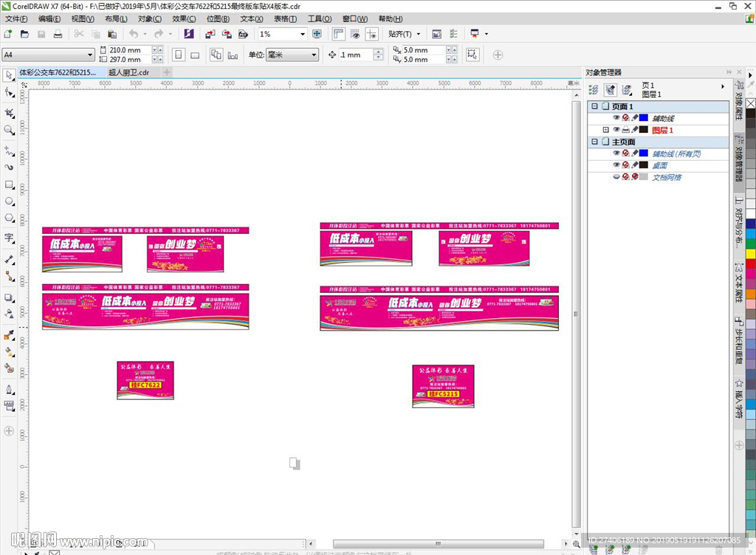Open the 单位 units dropdown

[x=314, y=55]
